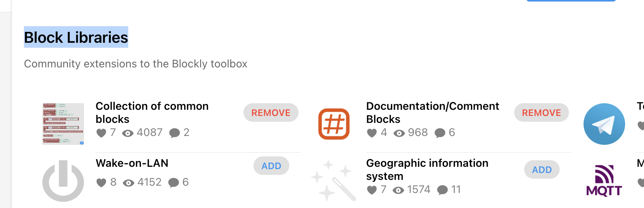Add the Geographic information system library
644x208 pixels.
pos(542,169)
